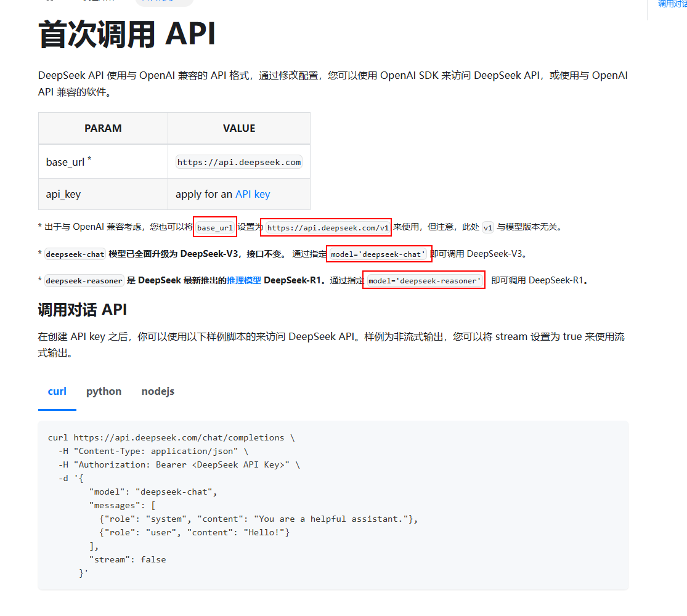687x616 pixels.
Task: Click the model='deepseek-chat' inline code
Action: [378, 254]
